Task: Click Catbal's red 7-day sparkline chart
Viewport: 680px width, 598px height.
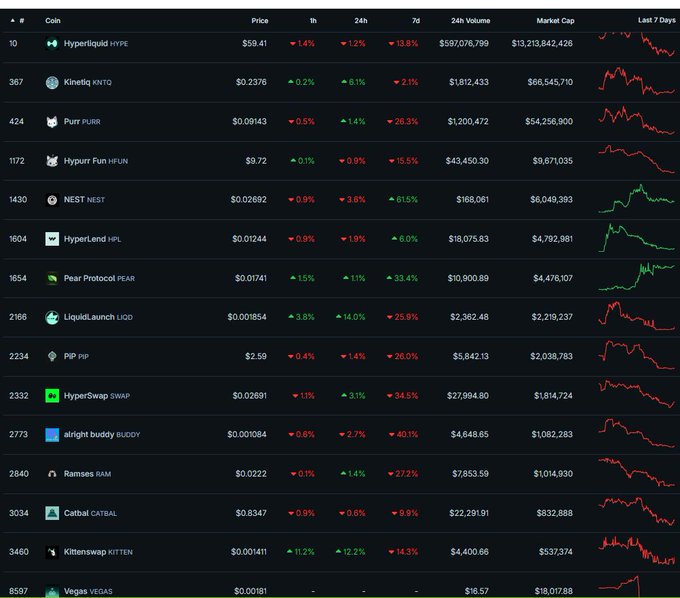Action: coord(636,512)
